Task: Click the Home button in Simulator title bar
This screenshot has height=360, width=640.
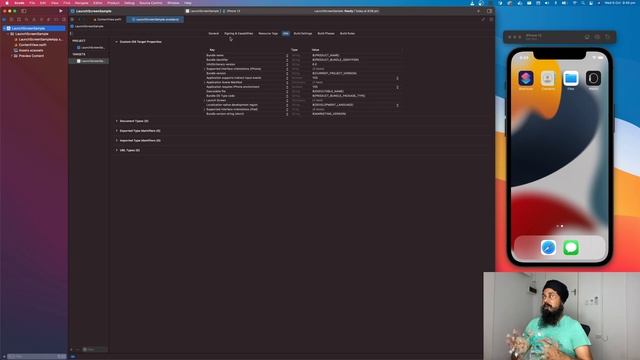Action: pos(587,37)
